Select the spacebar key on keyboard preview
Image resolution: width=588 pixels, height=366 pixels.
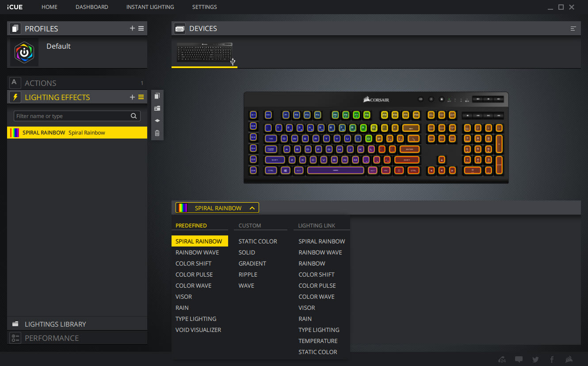336,170
